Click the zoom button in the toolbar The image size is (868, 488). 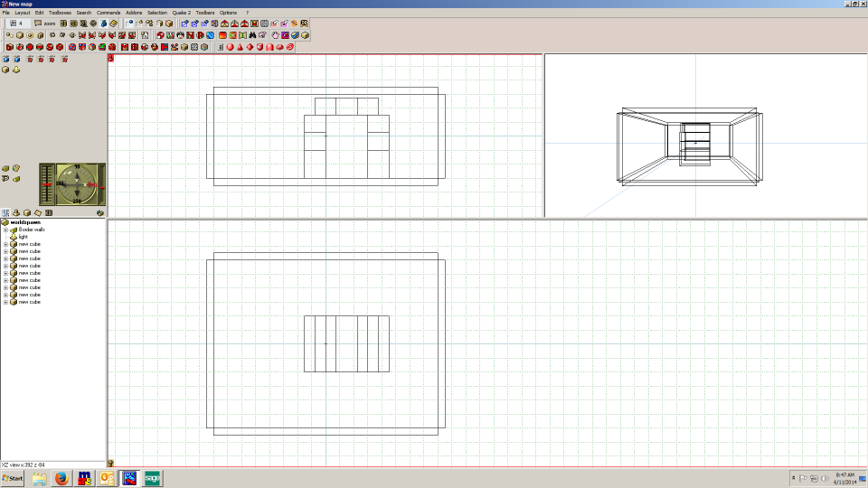tap(45, 23)
